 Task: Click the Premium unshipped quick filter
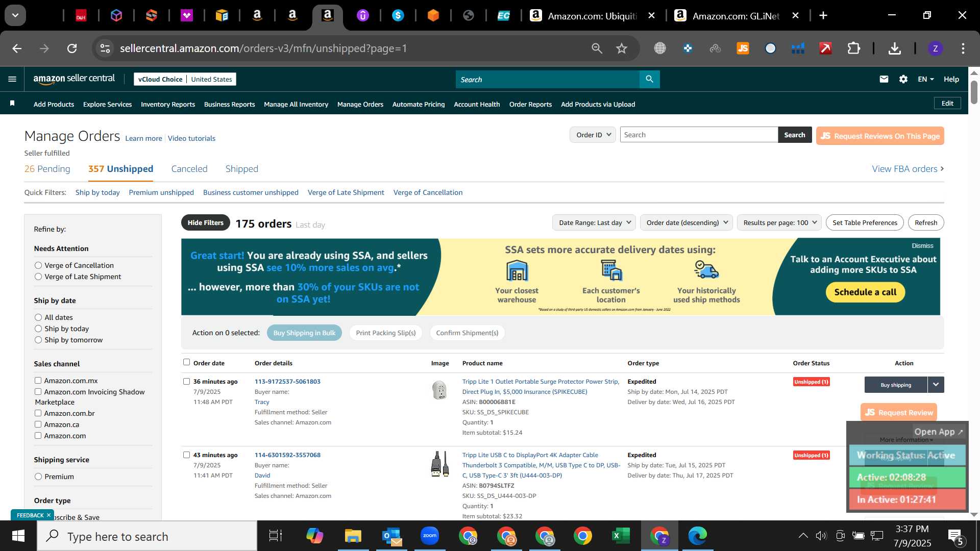click(161, 192)
